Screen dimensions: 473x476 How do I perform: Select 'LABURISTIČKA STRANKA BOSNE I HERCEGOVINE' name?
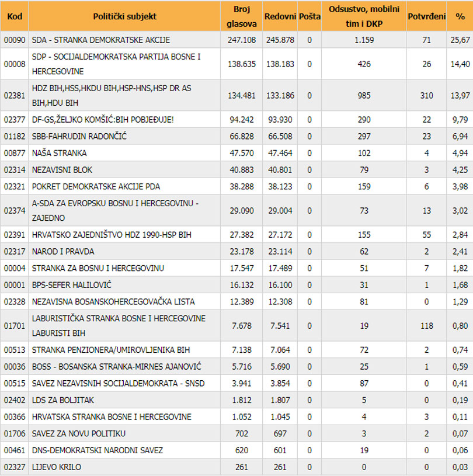(x=119, y=325)
